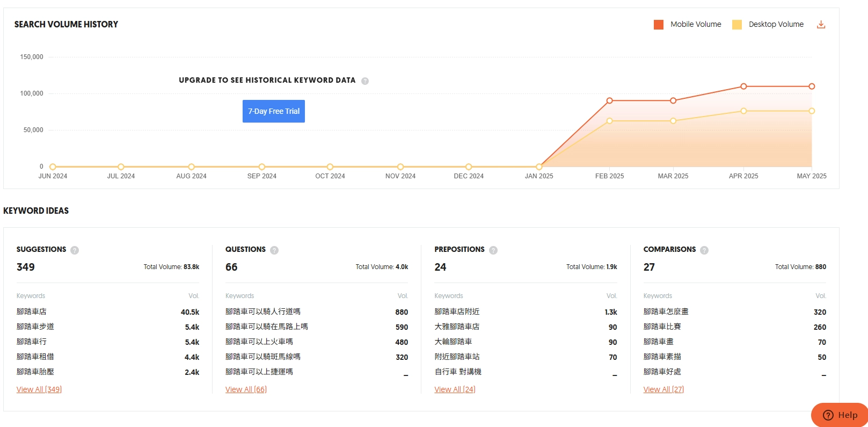This screenshot has height=427, width=868.
Task: Select mobile data point for APR 2025
Action: click(743, 86)
